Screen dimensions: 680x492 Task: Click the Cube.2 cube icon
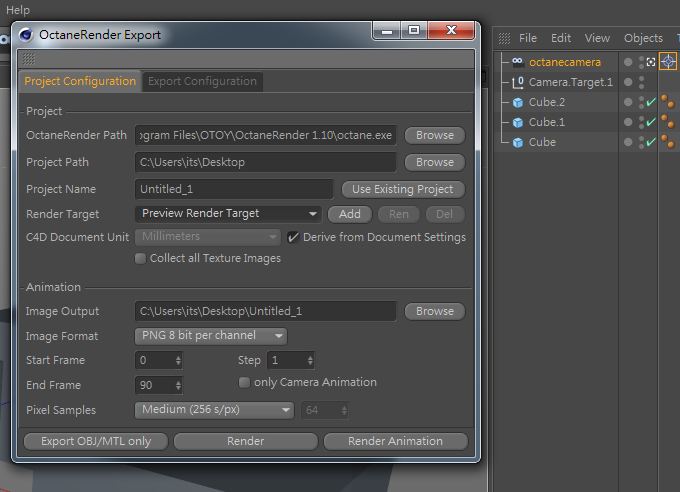tap(518, 102)
